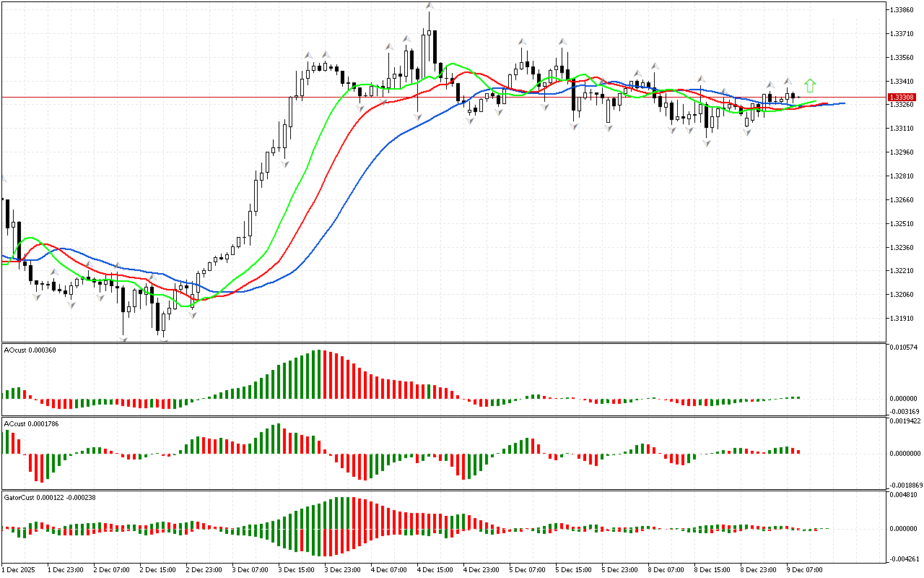Select the ACcust indicator label
The width and height of the screenshot is (924, 578).
click(32, 423)
